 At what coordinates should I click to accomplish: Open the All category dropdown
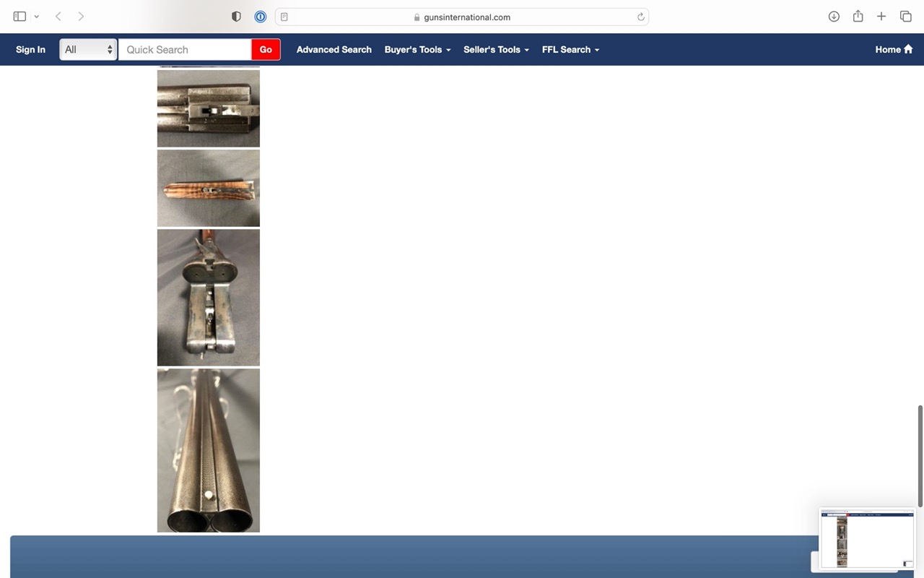click(88, 49)
